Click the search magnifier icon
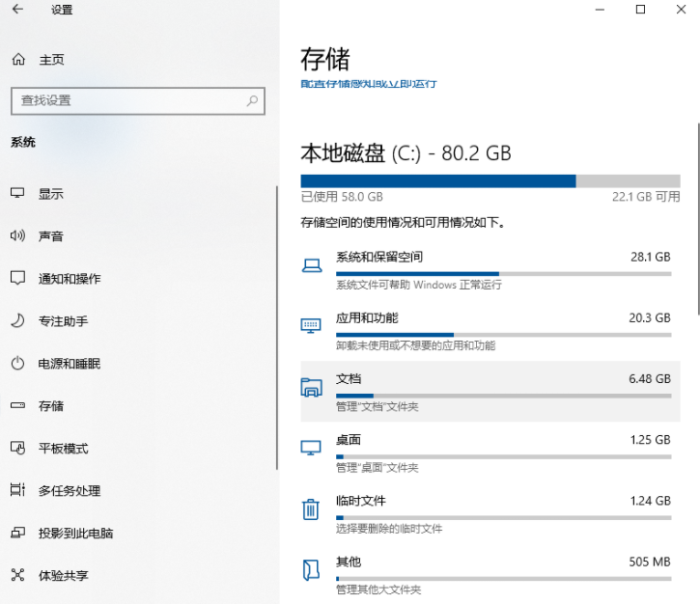 coord(252,100)
